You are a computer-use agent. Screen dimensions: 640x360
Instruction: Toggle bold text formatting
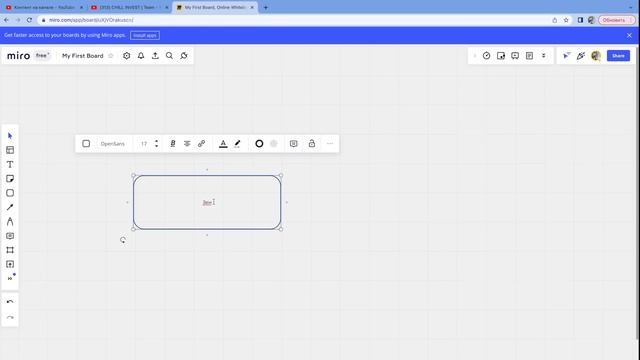point(173,144)
